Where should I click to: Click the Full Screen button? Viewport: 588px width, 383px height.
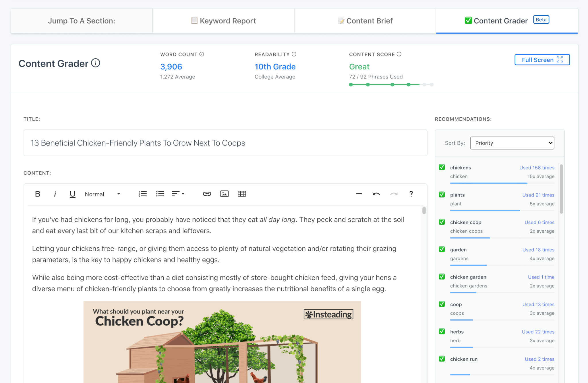click(542, 60)
